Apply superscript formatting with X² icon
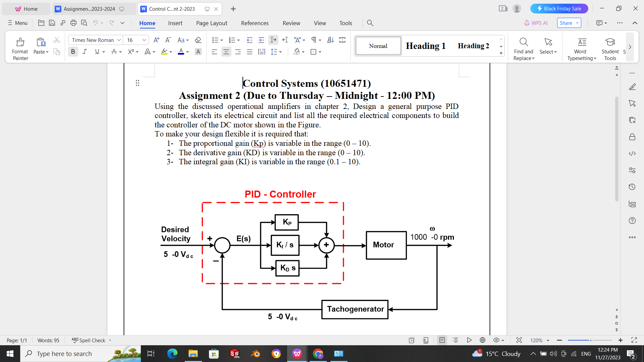The width and height of the screenshot is (644, 362). point(131,52)
